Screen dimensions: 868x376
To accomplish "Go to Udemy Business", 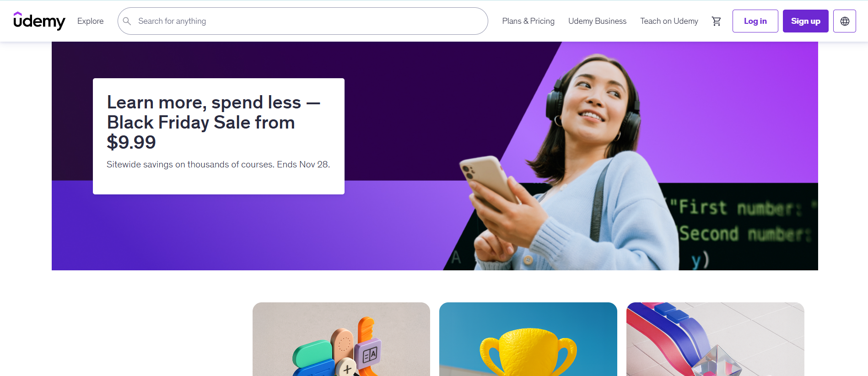I will 597,21.
